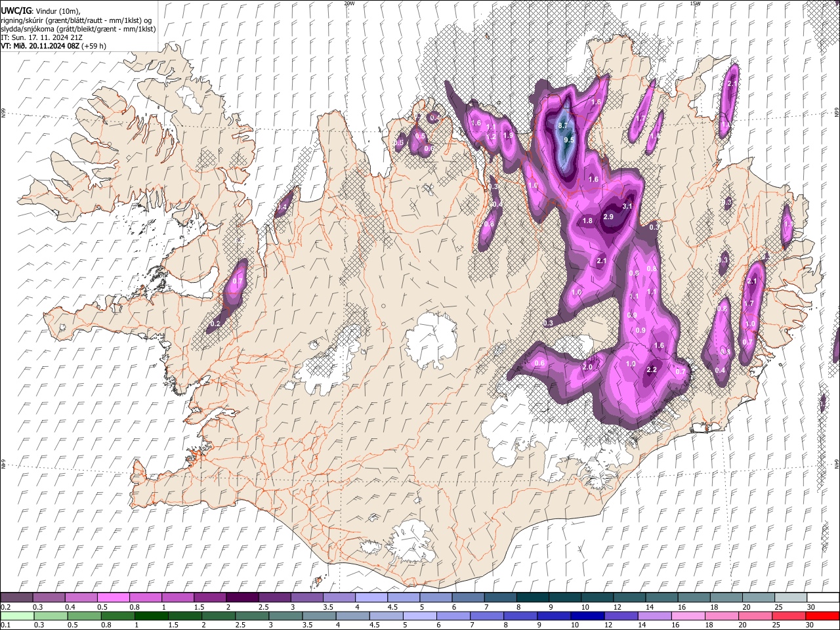Click the 2.0 precipitation value on the map
The width and height of the screenshot is (840, 630).
coord(587,367)
